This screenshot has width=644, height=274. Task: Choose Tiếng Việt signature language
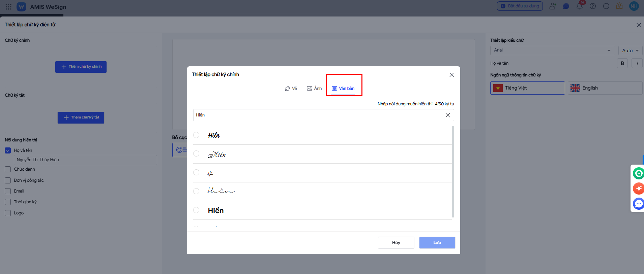point(528,88)
